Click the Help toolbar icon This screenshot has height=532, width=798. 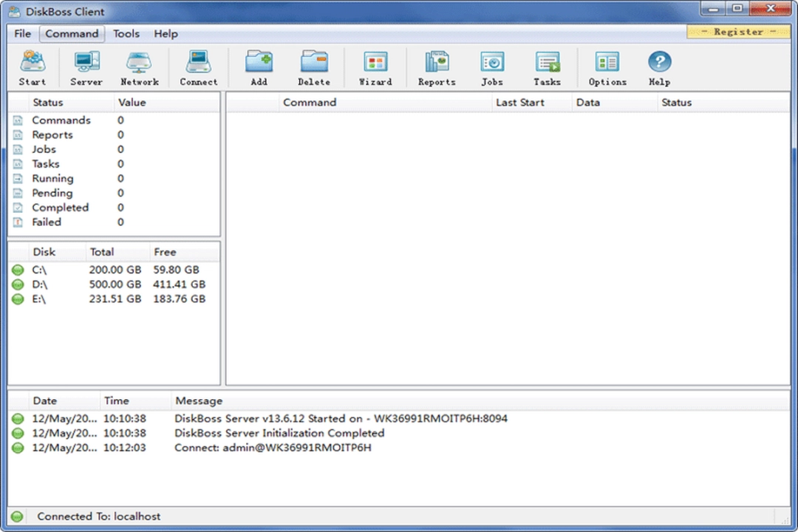[658, 66]
